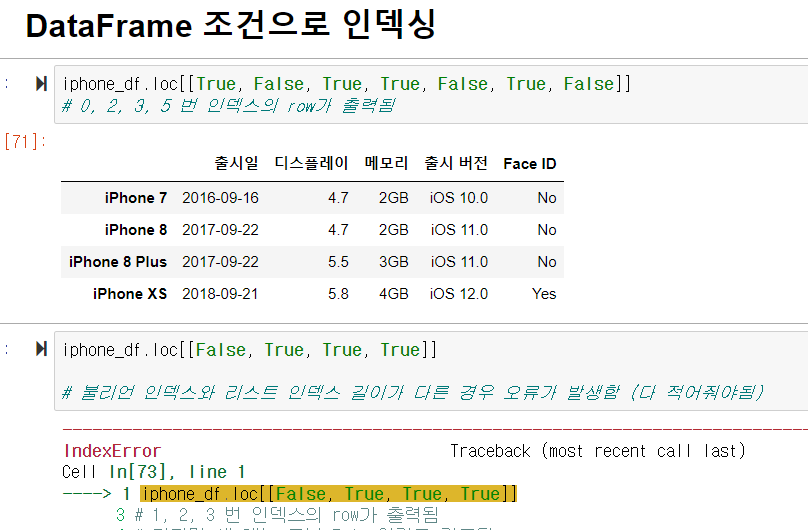808x530 pixels.
Task: Click the highlighted iphone_df.loc traceback line
Action: 328,493
